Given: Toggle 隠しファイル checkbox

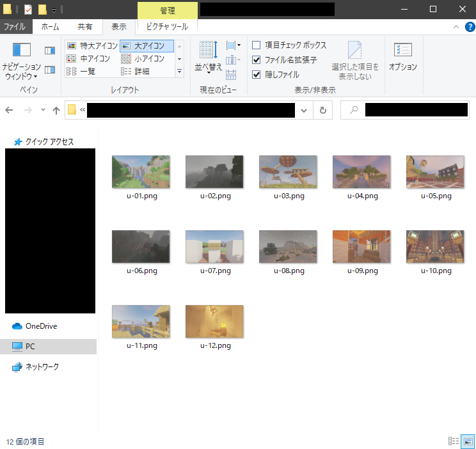Looking at the screenshot, I should (x=257, y=74).
